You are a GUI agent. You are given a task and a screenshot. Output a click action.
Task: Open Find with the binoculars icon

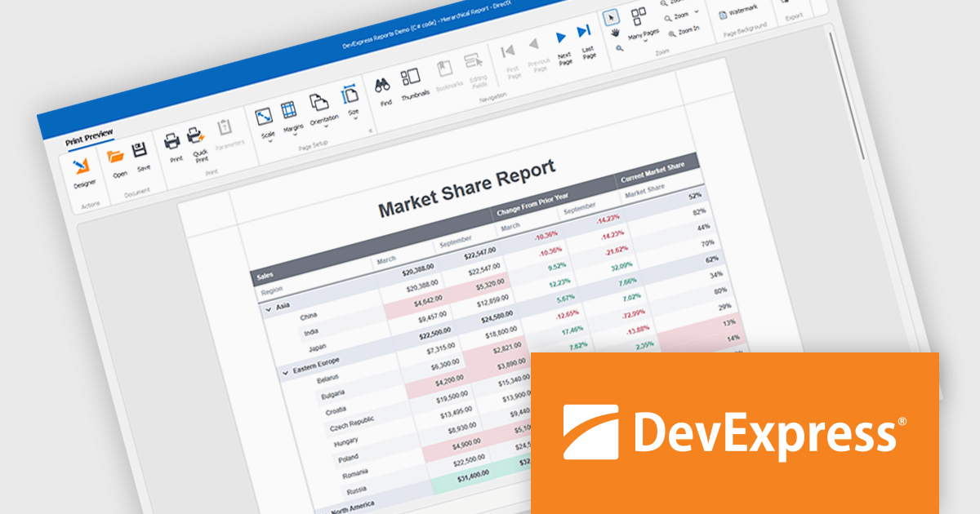point(381,85)
